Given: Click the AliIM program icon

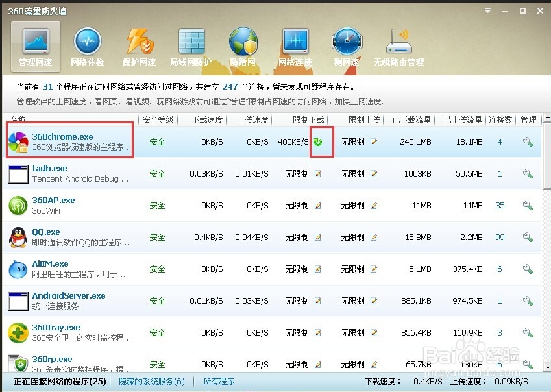Looking at the screenshot, I should pyautogui.click(x=18, y=269).
